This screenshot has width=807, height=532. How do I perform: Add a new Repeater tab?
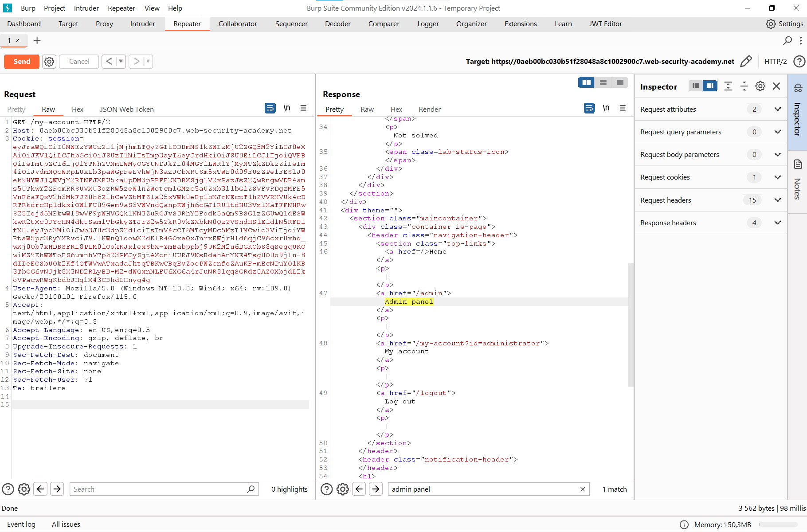coord(37,41)
